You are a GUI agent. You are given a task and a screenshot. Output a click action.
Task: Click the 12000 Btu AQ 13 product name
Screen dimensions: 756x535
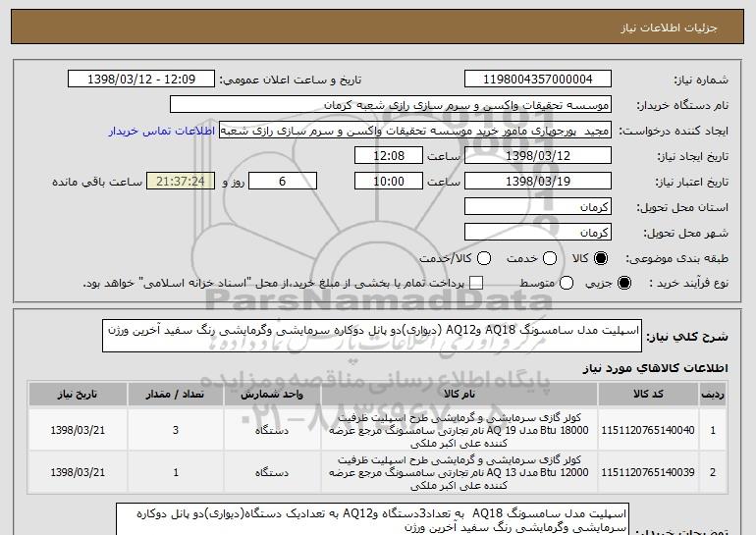tap(459, 472)
